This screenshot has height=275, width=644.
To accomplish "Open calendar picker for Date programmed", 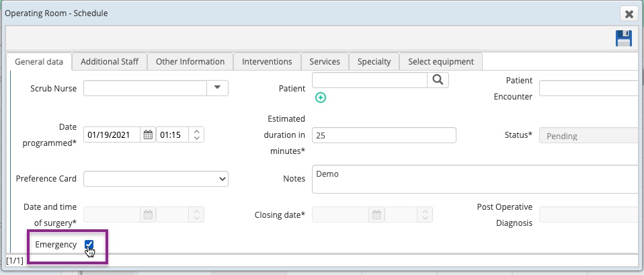I will [148, 134].
